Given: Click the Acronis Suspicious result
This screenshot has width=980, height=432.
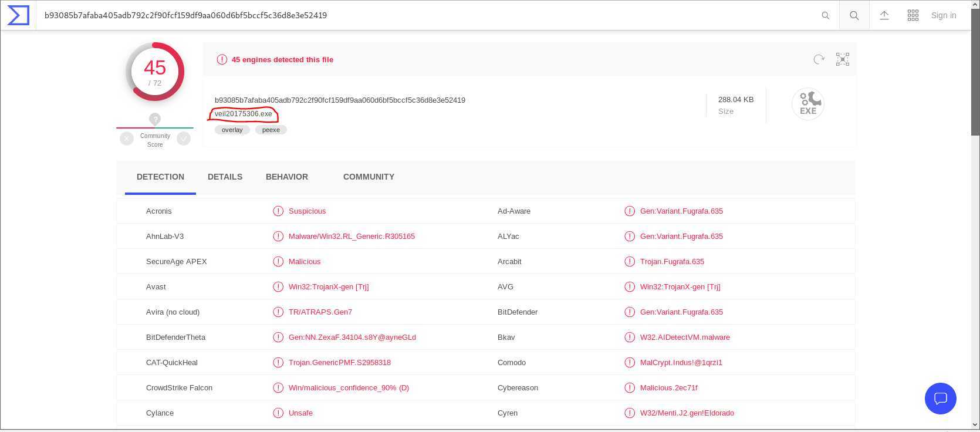Looking at the screenshot, I should 307,211.
